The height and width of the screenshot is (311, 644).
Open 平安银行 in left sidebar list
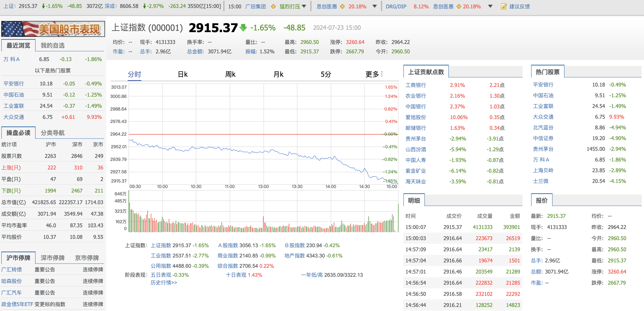tap(14, 84)
